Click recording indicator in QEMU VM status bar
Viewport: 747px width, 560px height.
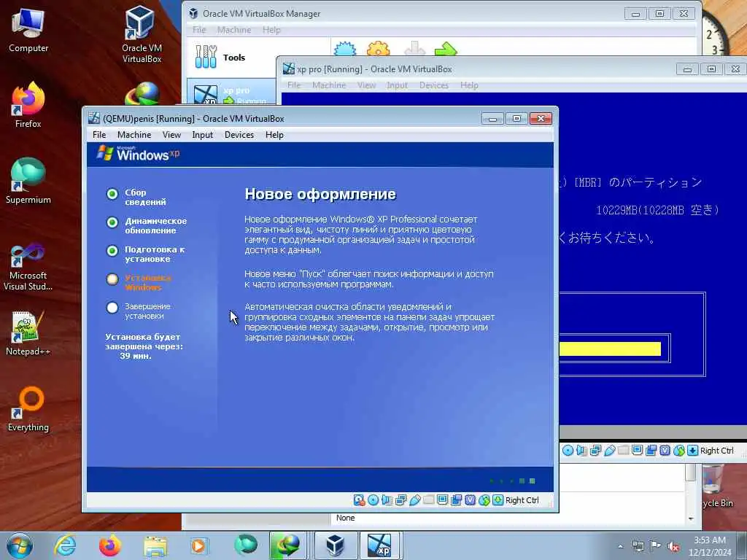pyautogui.click(x=456, y=500)
